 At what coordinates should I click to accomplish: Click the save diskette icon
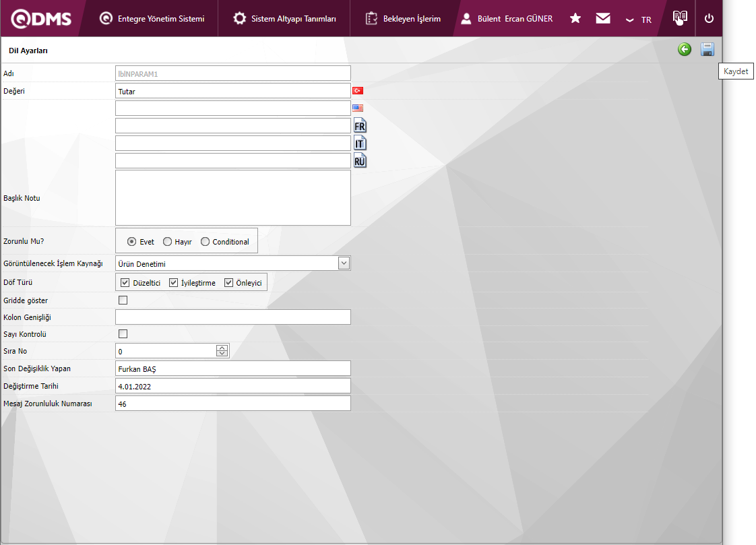(707, 49)
